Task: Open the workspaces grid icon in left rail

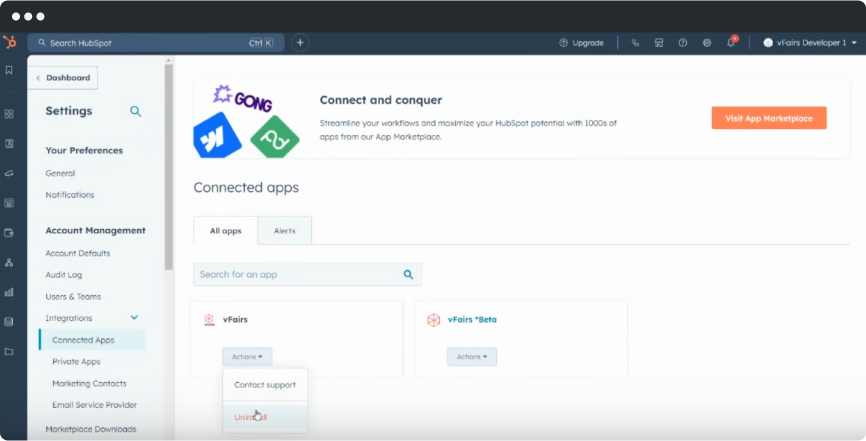Action: point(9,114)
